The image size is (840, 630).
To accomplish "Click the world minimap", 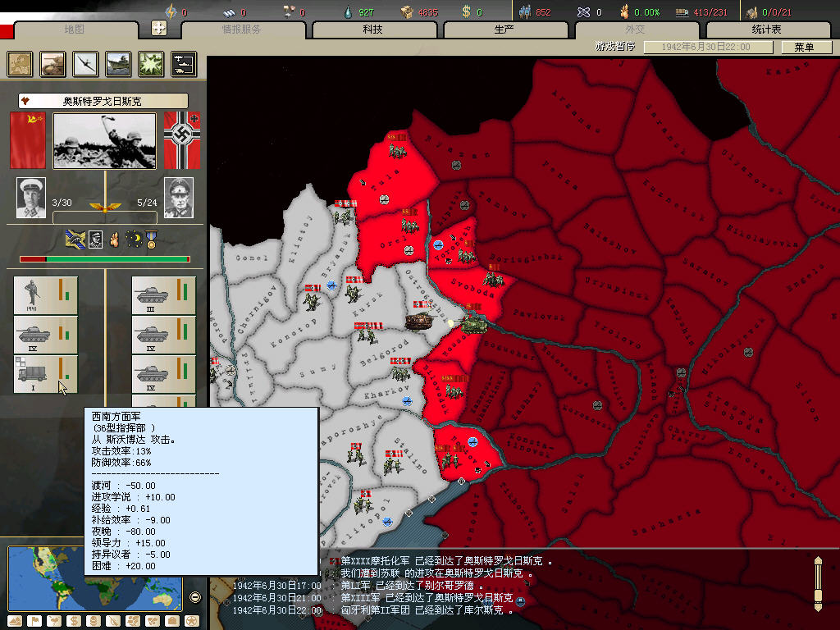I will coord(95,578).
